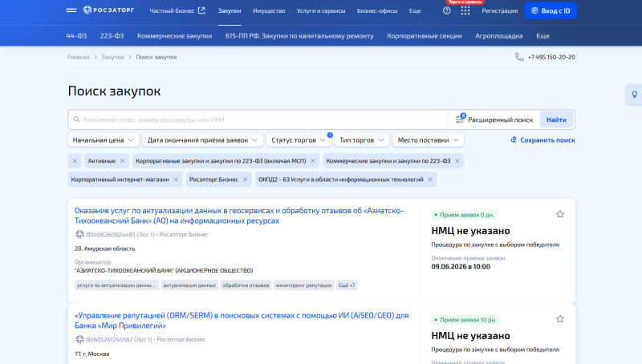This screenshot has width=642, height=364.
Task: Click the мониторинг репутации tag
Action: click(304, 285)
